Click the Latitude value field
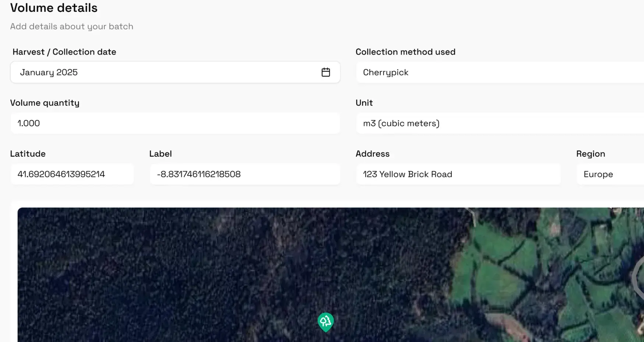The image size is (644, 342). (x=72, y=174)
